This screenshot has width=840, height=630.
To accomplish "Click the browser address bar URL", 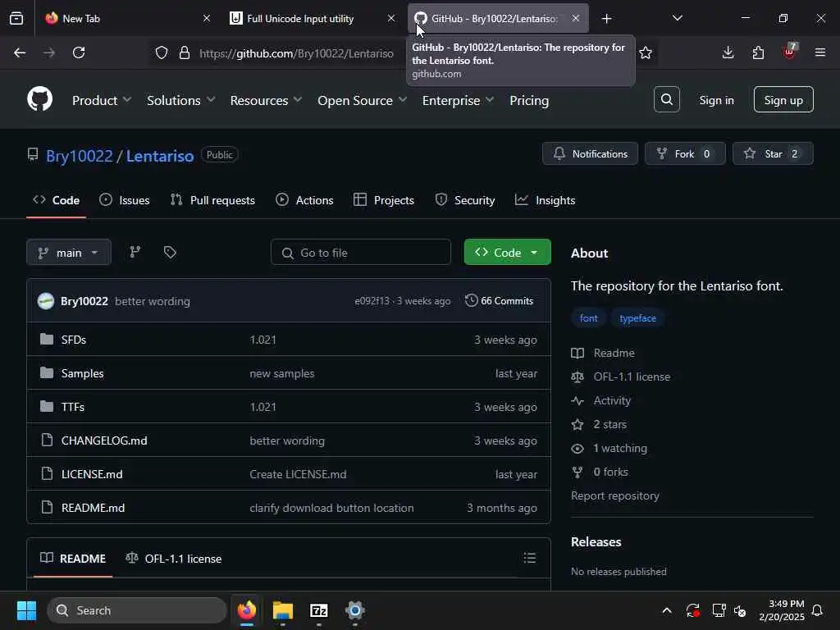I will pyautogui.click(x=296, y=53).
